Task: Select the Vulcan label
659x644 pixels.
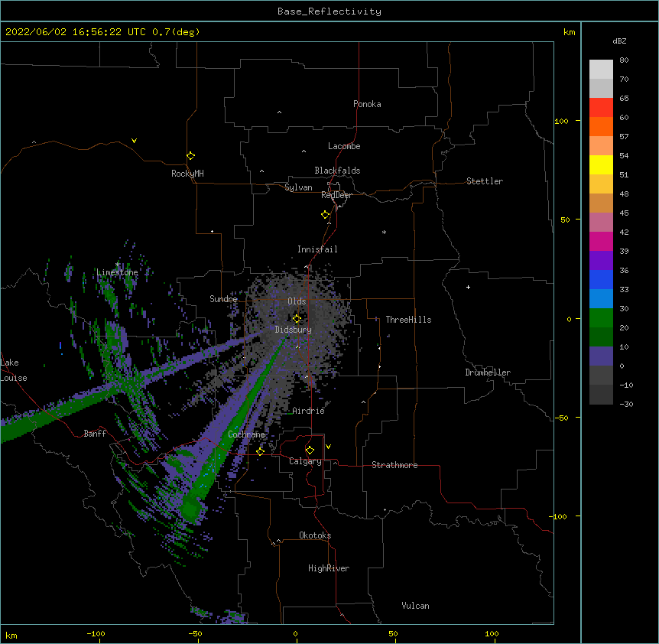Action: tap(415, 606)
